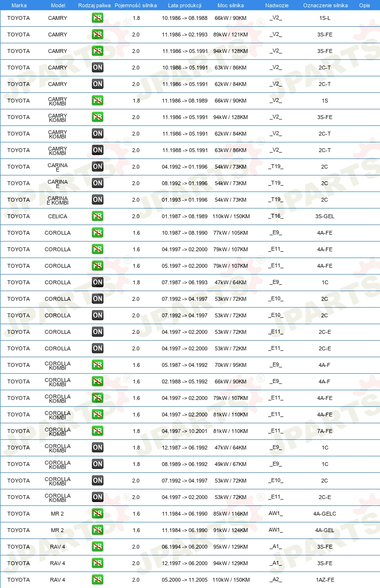Click diesel icon for Camry Kombi 63kW / 86KM
The width and height of the screenshot is (380, 588).
[x=98, y=150]
